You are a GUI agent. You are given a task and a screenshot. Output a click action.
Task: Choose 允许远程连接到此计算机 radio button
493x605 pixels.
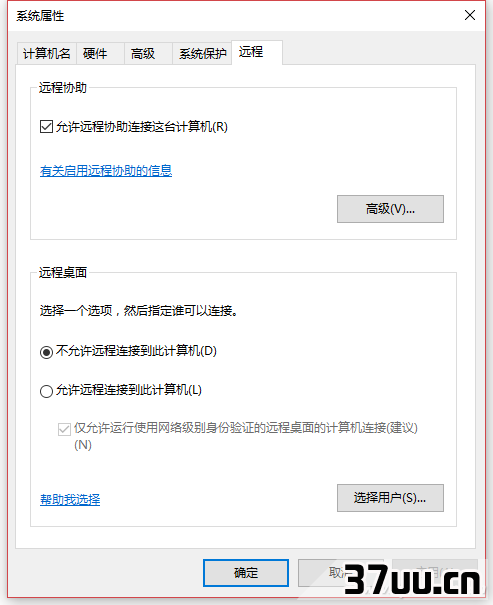(46, 391)
